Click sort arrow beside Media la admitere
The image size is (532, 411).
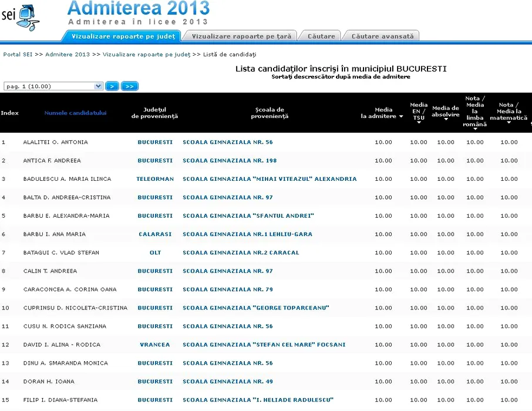click(401, 116)
